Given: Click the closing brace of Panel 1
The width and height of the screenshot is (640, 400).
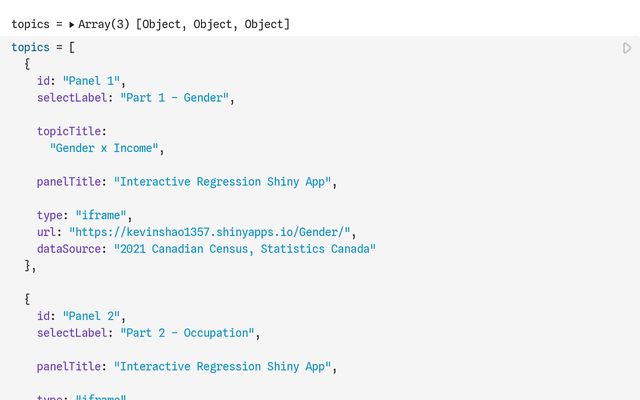Looking at the screenshot, I should pyautogui.click(x=29, y=265).
